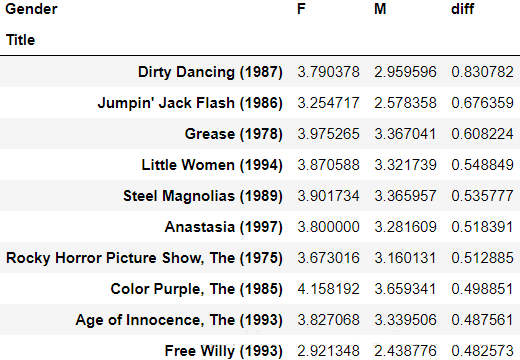520x360 pixels.
Task: Click the diff value 0.830782
Action: [x=482, y=72]
